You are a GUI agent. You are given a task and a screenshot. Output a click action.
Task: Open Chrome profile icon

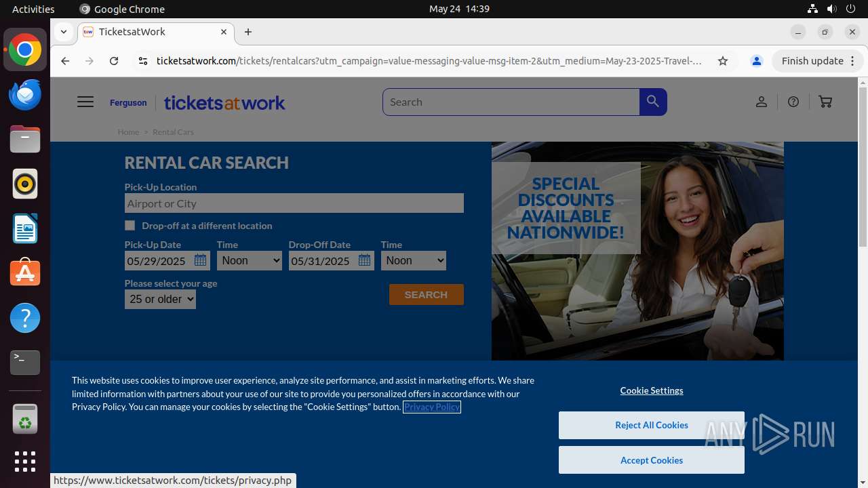pyautogui.click(x=757, y=61)
